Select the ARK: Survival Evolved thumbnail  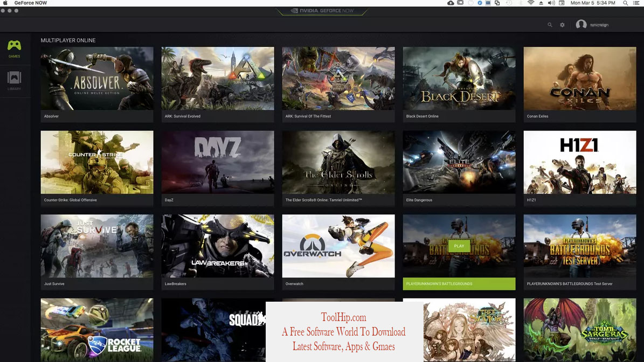coord(218,79)
